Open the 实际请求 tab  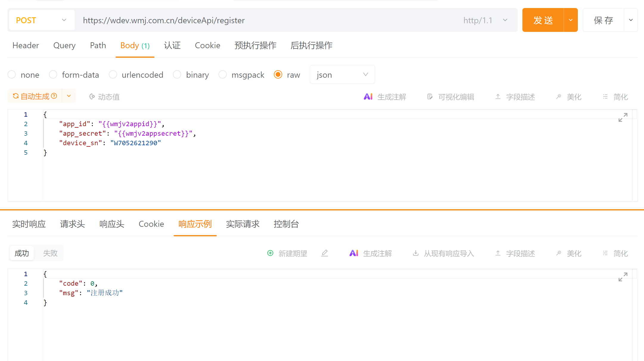click(x=243, y=224)
